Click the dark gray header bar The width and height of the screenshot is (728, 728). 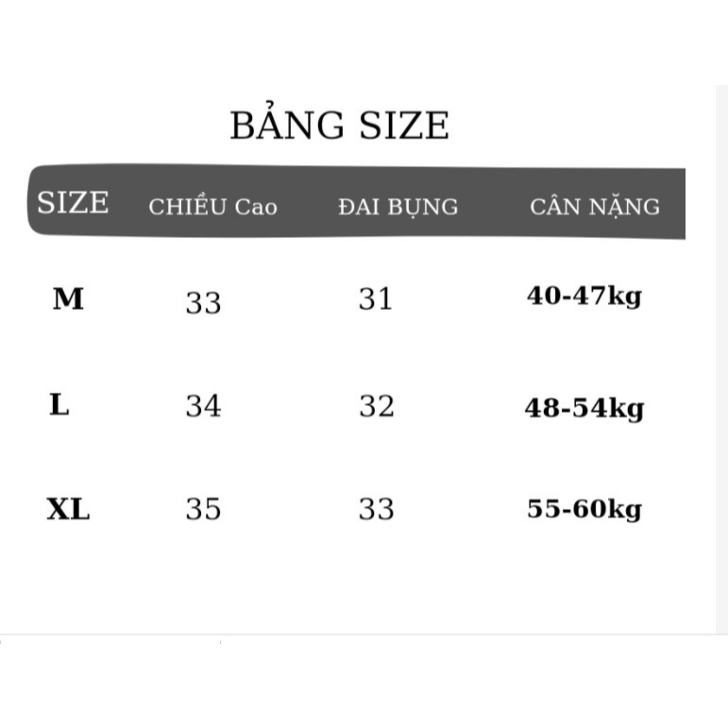(x=356, y=201)
